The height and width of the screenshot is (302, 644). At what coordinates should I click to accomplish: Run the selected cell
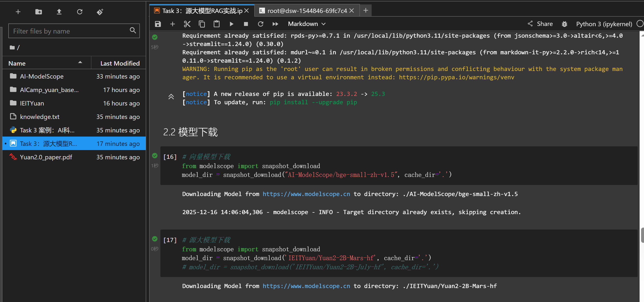coord(231,24)
